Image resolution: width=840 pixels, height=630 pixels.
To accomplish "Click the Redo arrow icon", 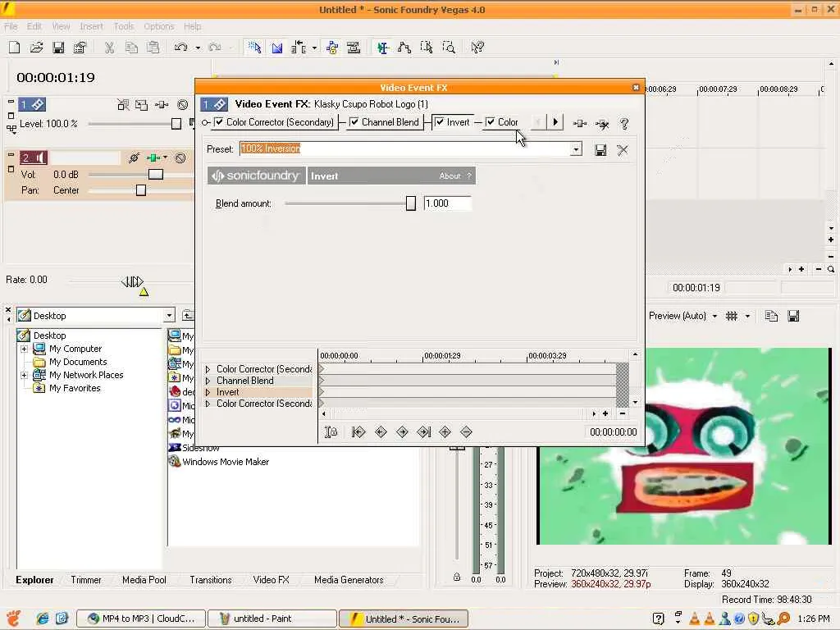I will coord(215,48).
